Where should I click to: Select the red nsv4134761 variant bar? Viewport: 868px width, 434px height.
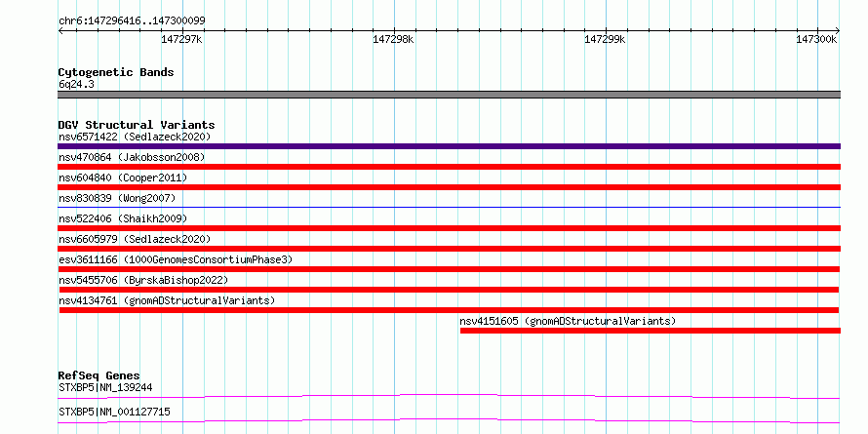click(449, 310)
